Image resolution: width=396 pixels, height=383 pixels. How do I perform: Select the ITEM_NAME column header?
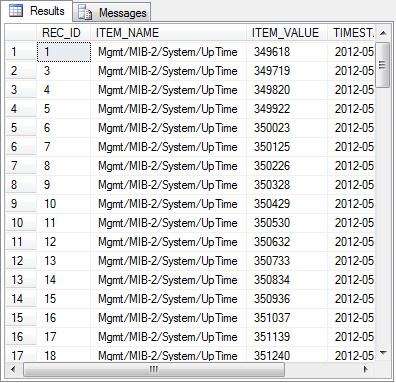point(168,33)
